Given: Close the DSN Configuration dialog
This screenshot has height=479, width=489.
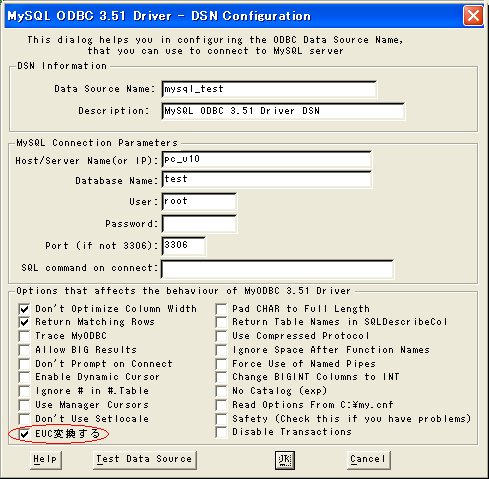Looking at the screenshot, I should pyautogui.click(x=473, y=16).
